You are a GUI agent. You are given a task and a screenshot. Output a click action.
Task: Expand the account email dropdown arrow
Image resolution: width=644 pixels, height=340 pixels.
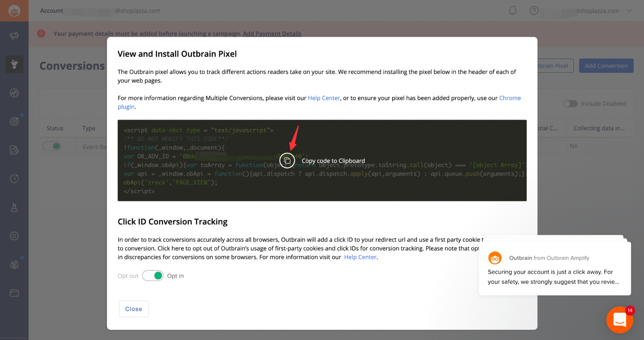pyautogui.click(x=629, y=11)
